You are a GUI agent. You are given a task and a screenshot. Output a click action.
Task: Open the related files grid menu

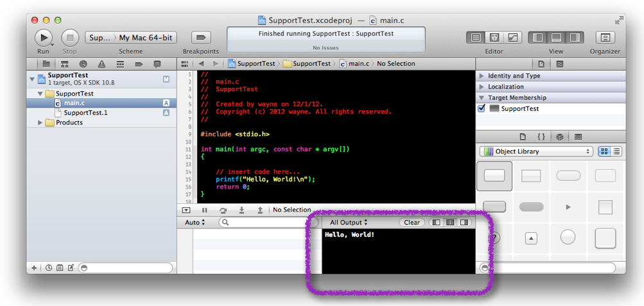click(x=185, y=64)
